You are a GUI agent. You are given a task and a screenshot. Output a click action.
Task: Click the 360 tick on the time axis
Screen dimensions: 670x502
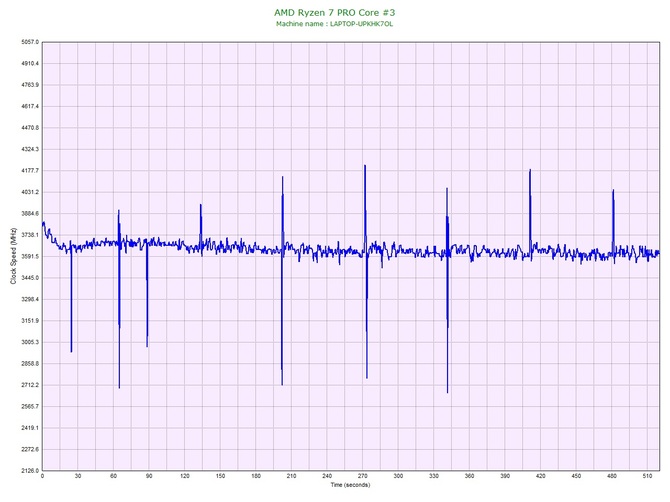tap(469, 476)
